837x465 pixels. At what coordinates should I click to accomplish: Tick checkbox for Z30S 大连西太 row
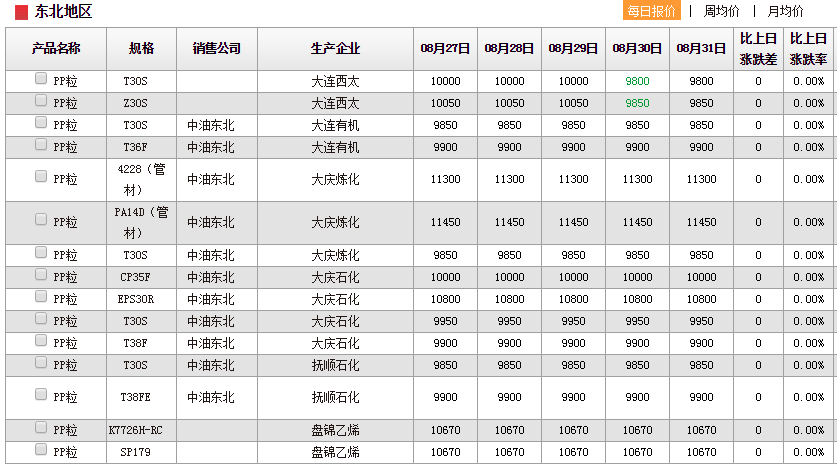tap(41, 100)
